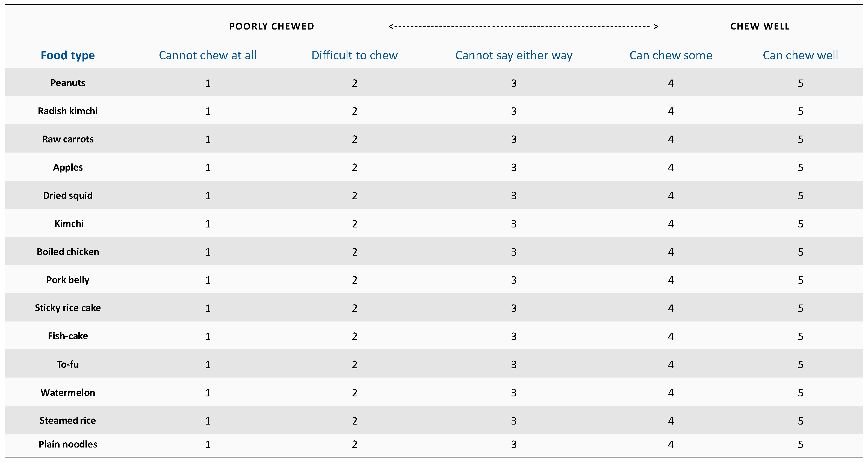
Task: Select score 3 for Boiled chicken
Action: (513, 252)
